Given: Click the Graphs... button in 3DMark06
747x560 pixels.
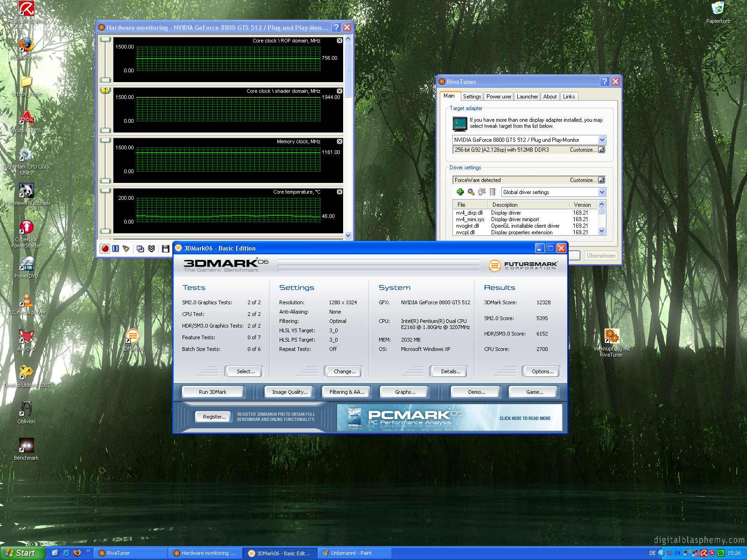Looking at the screenshot, I should click(x=405, y=392).
